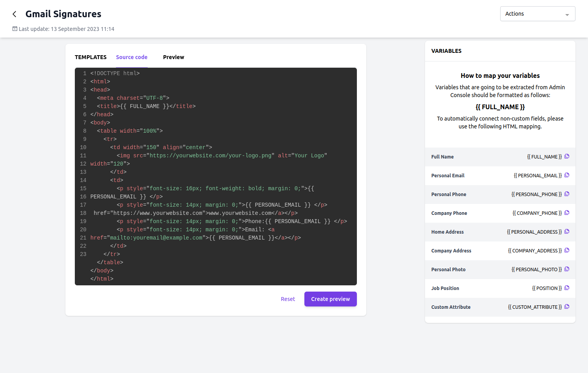Copy the COMPANY_ADDRESS variable
Viewport: 588px width, 373px height.
click(567, 250)
